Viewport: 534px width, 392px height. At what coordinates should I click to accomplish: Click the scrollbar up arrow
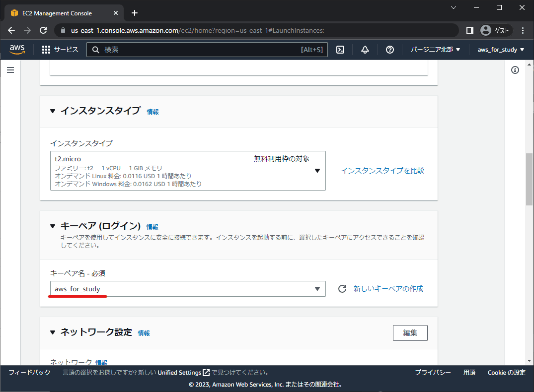(x=529, y=65)
